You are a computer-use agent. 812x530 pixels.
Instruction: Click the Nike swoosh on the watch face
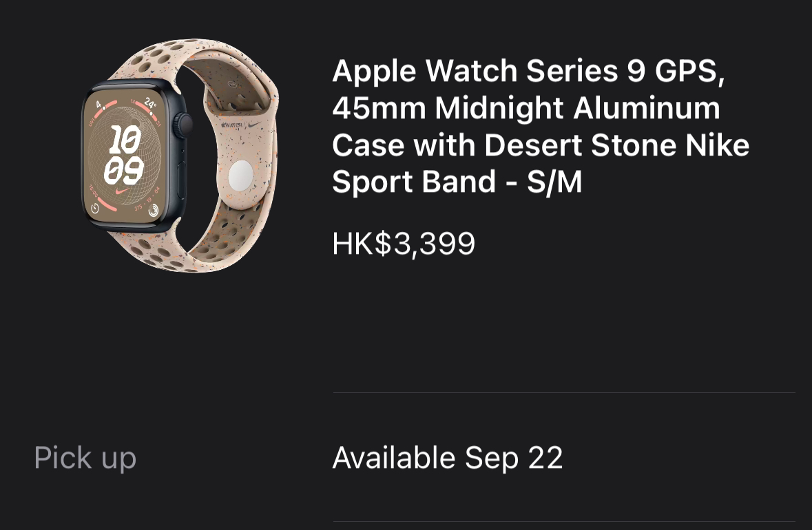tap(122, 192)
